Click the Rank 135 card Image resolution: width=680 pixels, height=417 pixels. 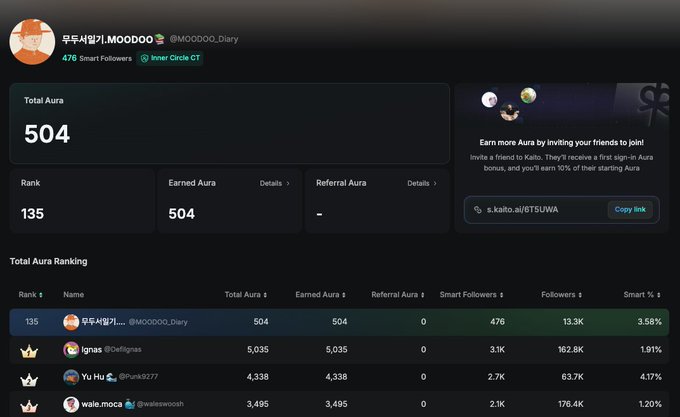[82, 201]
